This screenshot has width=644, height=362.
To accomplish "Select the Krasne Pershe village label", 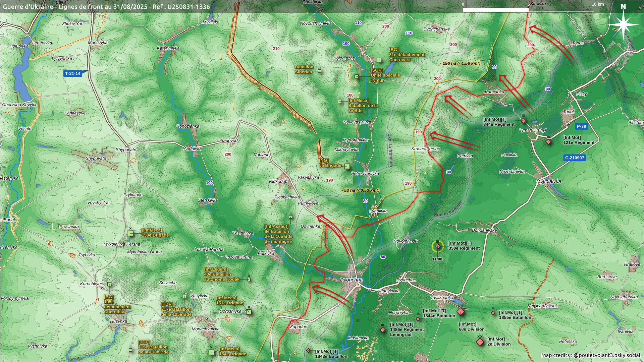I will [426, 149].
